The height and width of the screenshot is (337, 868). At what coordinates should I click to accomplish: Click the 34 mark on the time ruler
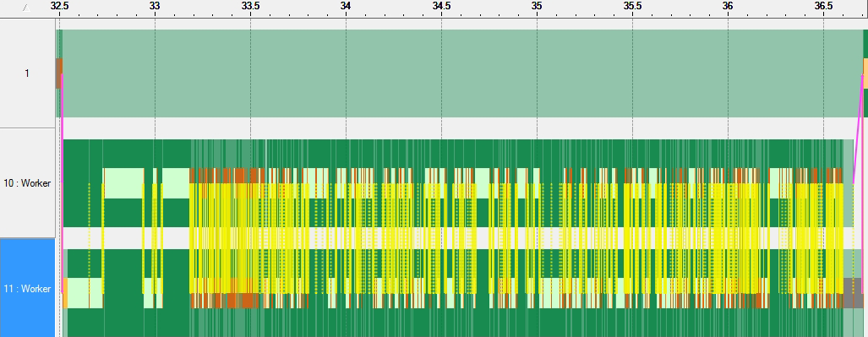click(346, 6)
